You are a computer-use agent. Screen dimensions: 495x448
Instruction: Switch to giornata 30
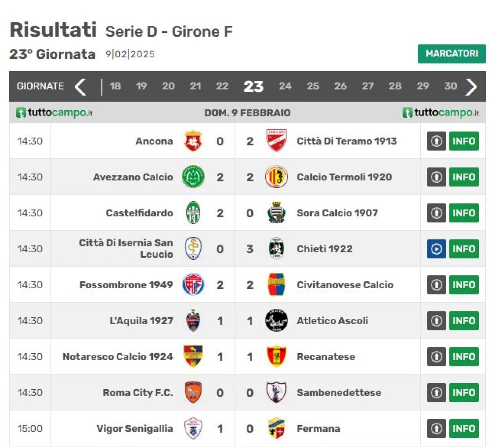[451, 86]
